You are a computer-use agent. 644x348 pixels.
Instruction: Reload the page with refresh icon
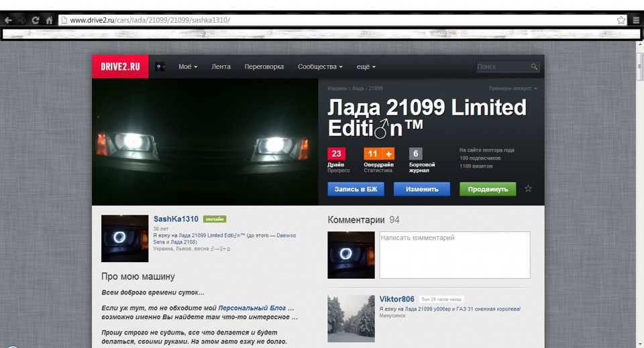tap(36, 19)
